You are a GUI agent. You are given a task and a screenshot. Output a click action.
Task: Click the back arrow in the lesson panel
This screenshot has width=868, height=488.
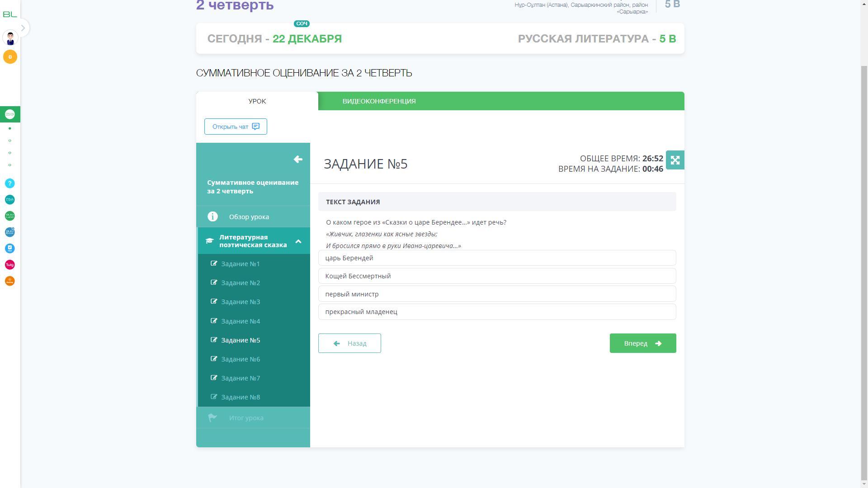(298, 159)
